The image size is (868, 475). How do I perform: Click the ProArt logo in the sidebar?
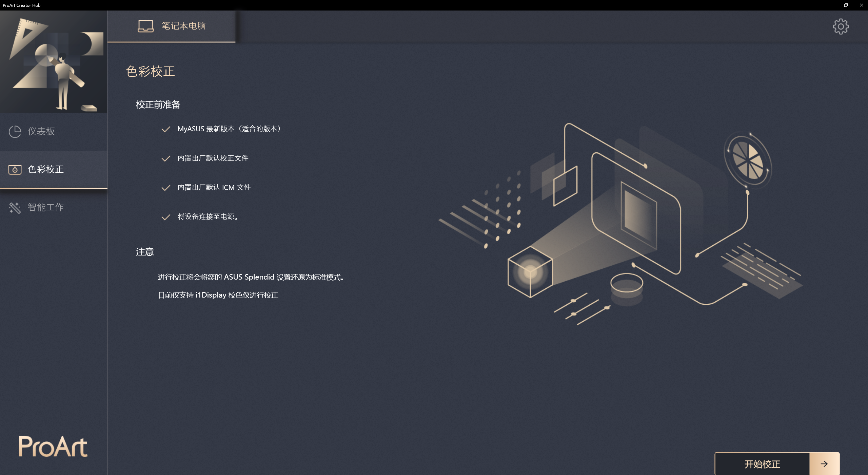pyautogui.click(x=53, y=446)
